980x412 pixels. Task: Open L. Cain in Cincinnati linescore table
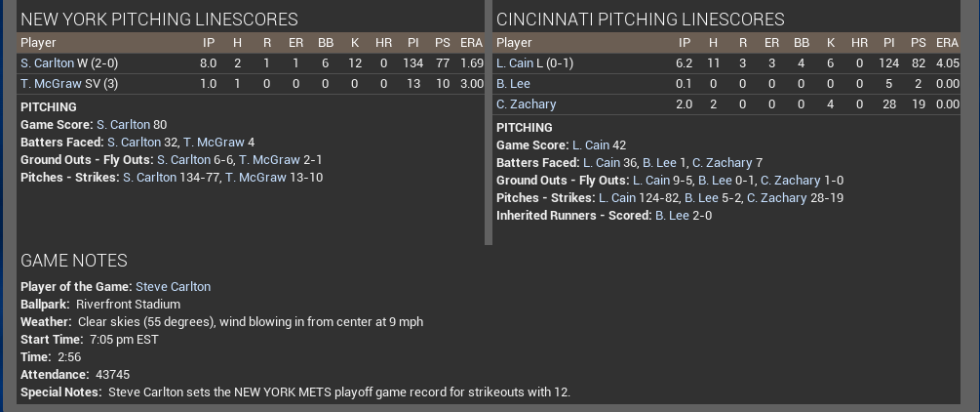[x=514, y=63]
